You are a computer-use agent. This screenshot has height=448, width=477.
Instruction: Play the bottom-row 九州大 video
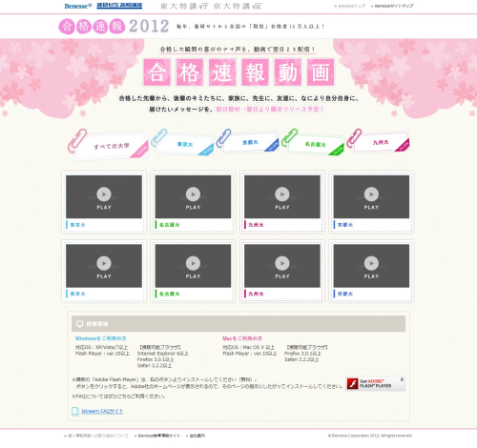coord(282,266)
